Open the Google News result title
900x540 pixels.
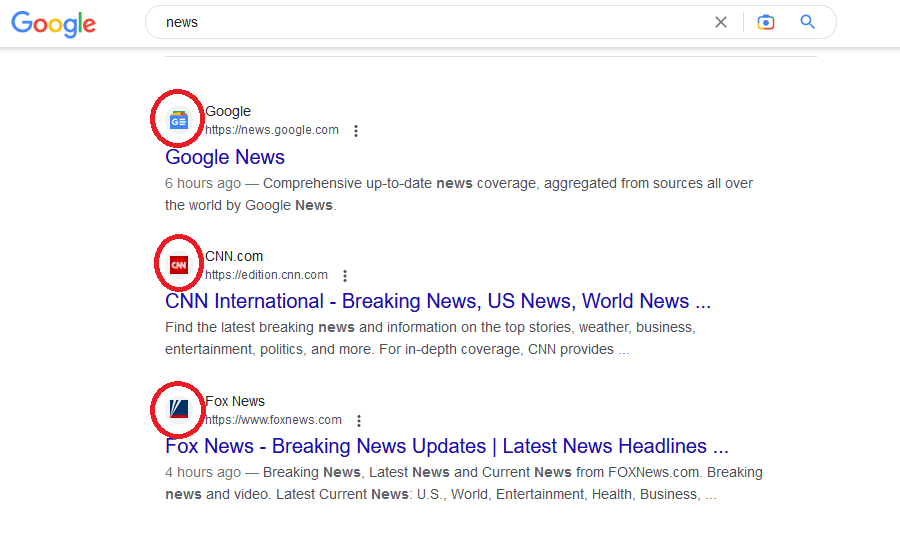coord(225,157)
